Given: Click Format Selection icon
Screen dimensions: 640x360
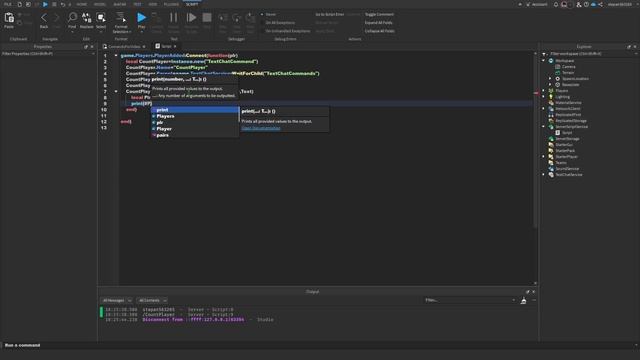Looking at the screenshot, I should tap(121, 17).
